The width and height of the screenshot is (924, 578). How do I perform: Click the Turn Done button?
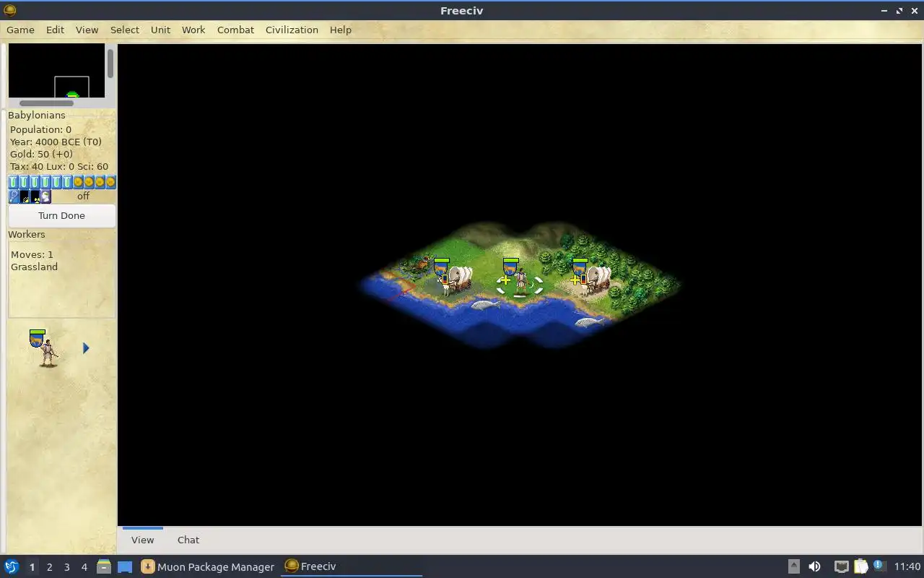(61, 215)
